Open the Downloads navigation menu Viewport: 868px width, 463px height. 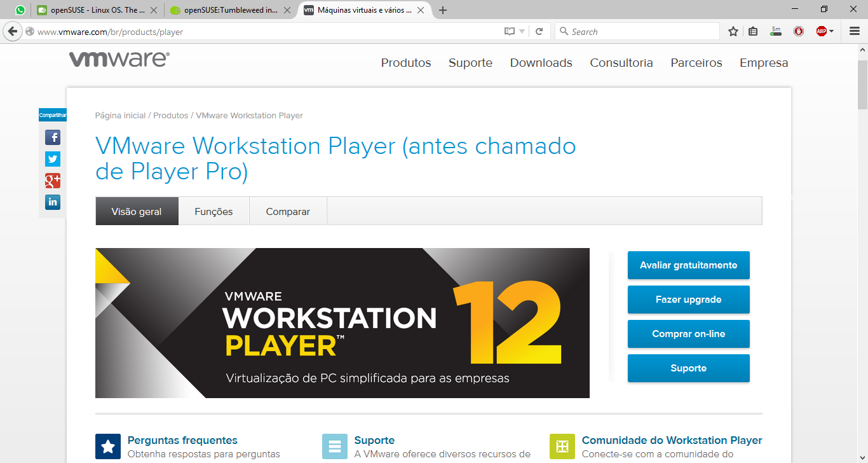click(541, 63)
